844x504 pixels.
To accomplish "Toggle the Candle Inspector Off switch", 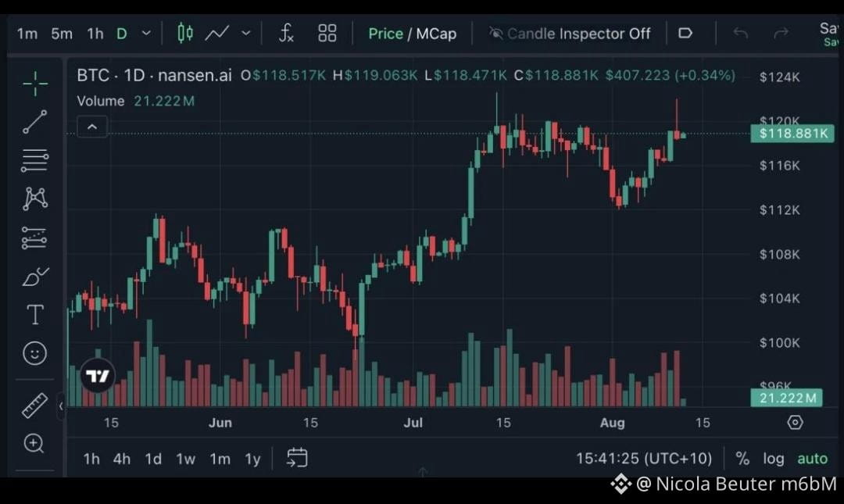I will [570, 34].
